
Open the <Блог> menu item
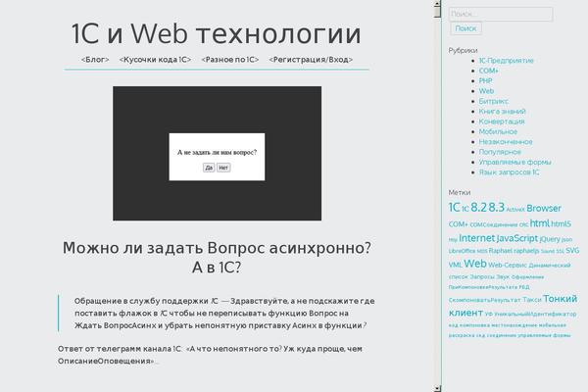[x=95, y=60]
